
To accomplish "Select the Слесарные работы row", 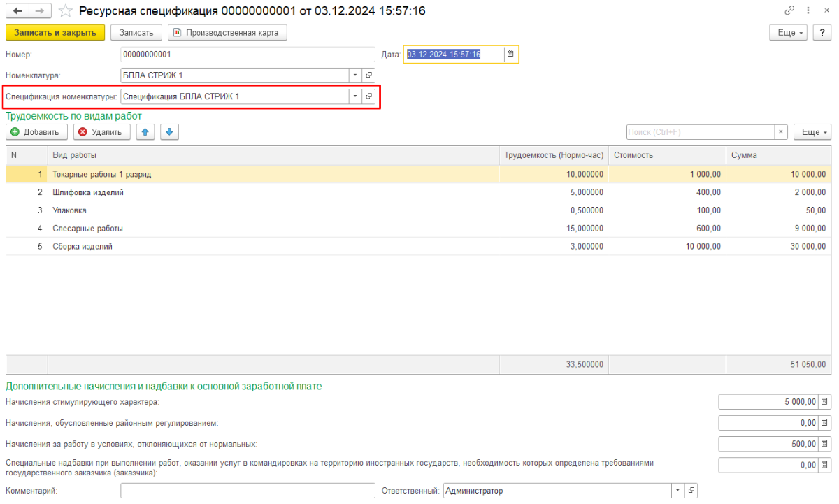I will 78,229.
